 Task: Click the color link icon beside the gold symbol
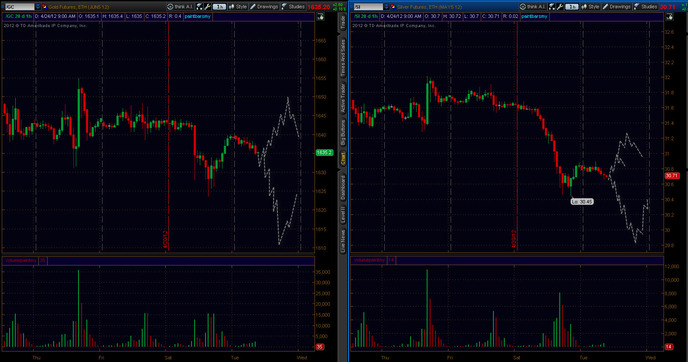44,7
